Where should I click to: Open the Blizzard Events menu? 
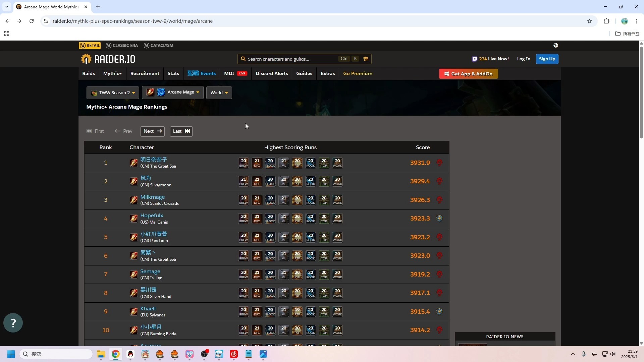pos(202,73)
